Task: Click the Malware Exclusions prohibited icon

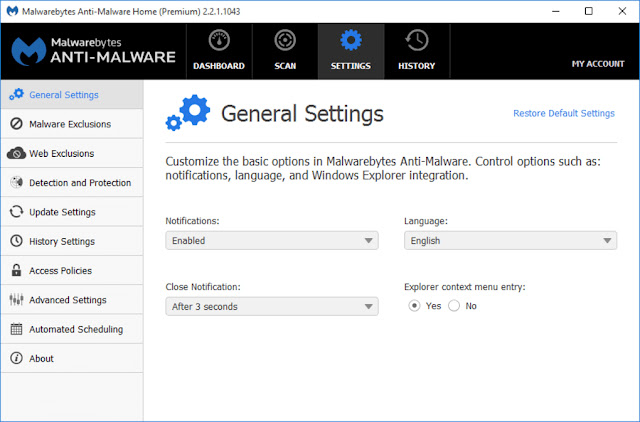Action: pyautogui.click(x=16, y=124)
